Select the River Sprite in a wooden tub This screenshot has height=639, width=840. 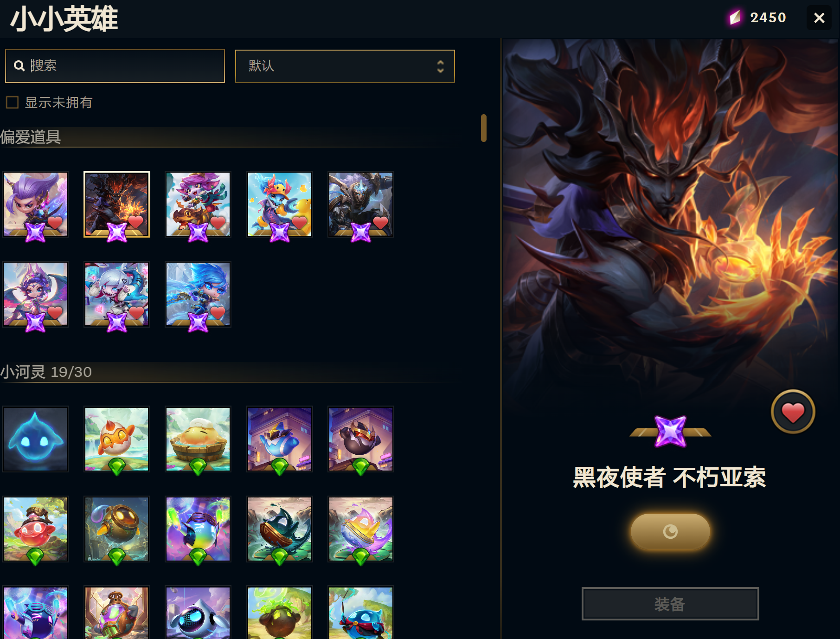click(x=198, y=439)
